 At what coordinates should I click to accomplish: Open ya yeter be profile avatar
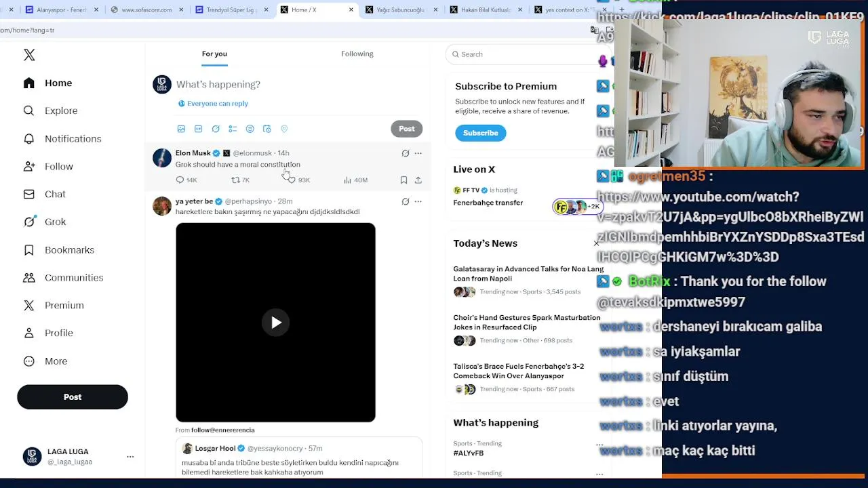162,206
